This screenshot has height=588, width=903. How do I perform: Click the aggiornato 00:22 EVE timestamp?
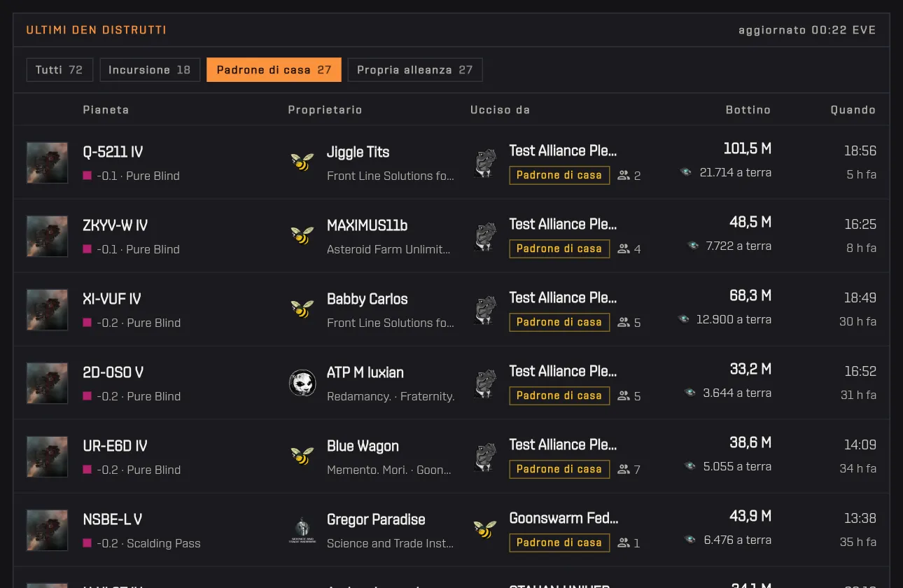(x=807, y=30)
